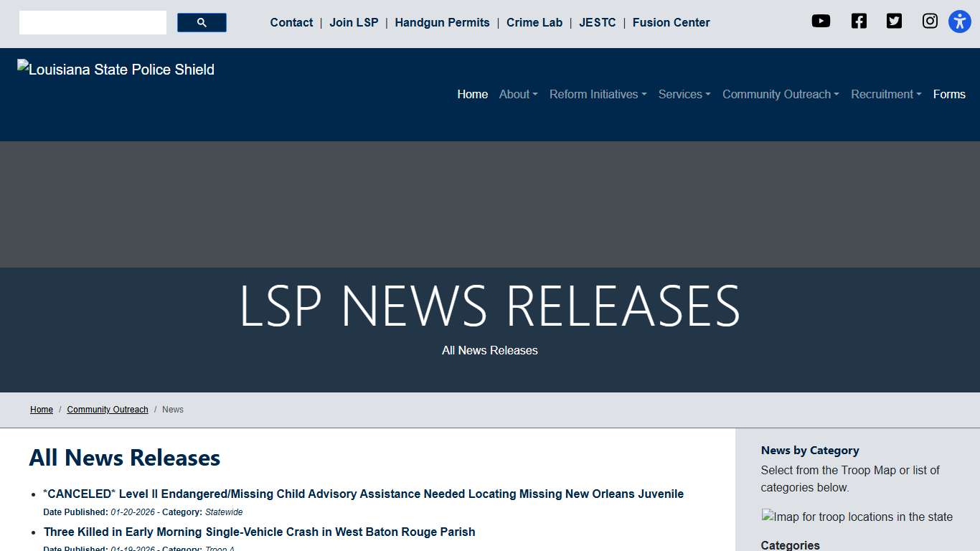Click the Join LSP link
Screen dimensions: 980x551
354,22
